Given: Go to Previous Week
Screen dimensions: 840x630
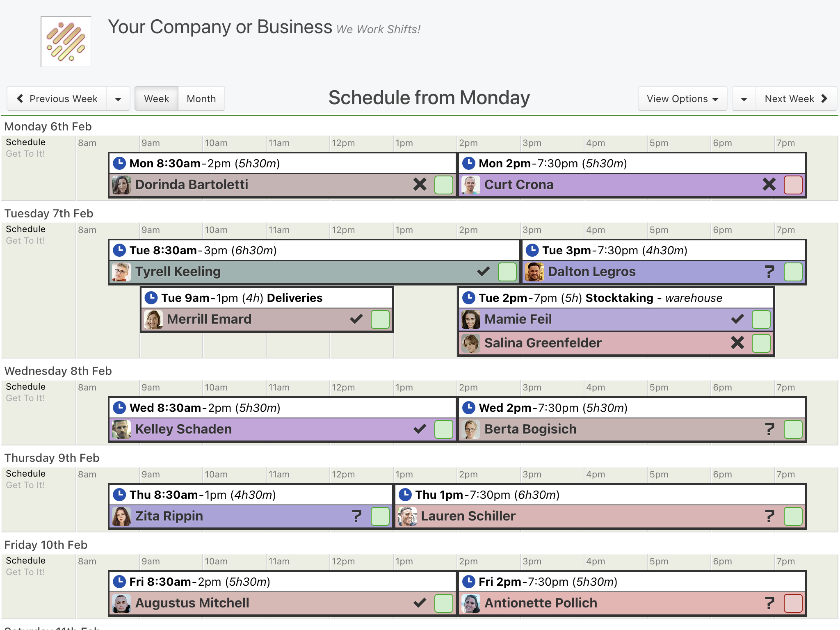Looking at the screenshot, I should (x=57, y=99).
